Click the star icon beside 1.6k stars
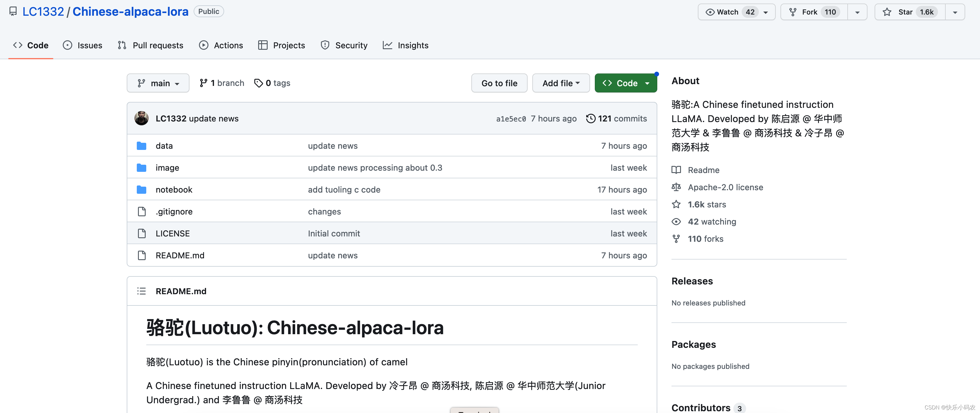The width and height of the screenshot is (980, 413). point(676,204)
